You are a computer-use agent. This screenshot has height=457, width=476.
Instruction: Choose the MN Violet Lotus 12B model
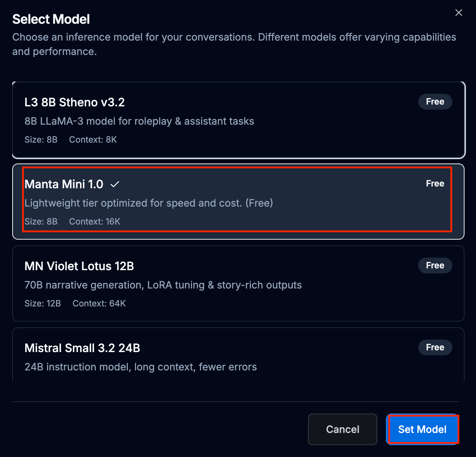[79, 266]
